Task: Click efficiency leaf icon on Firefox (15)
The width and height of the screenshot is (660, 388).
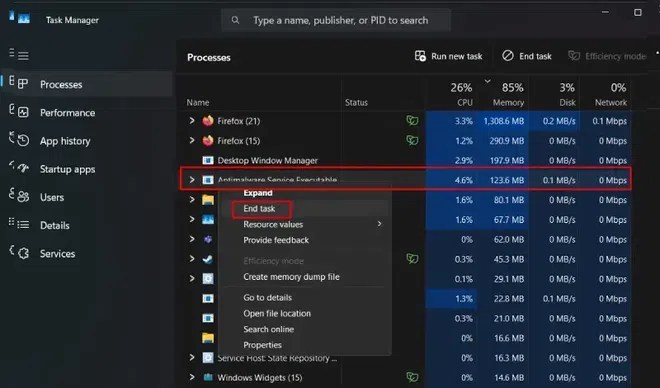Action: pos(412,140)
